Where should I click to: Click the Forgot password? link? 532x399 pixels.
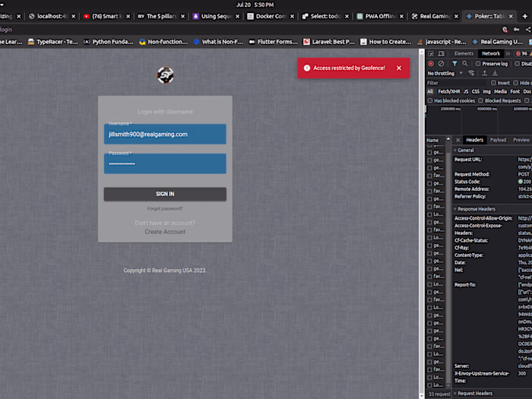pyautogui.click(x=165, y=209)
